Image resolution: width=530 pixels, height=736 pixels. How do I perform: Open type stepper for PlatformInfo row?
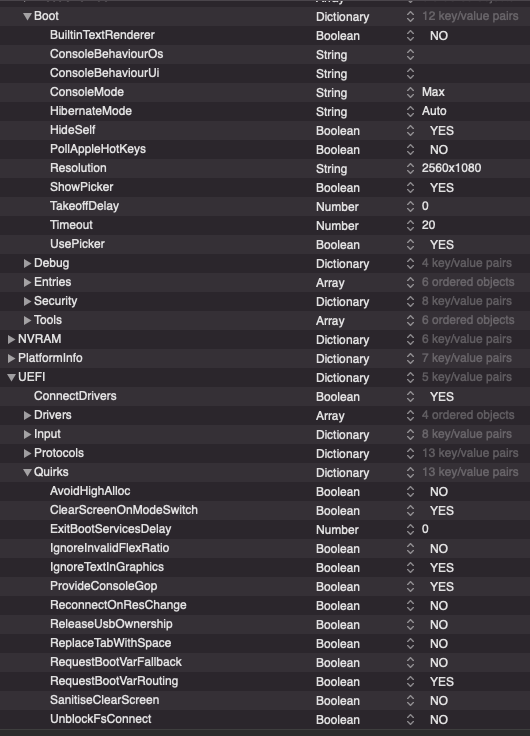[410, 359]
